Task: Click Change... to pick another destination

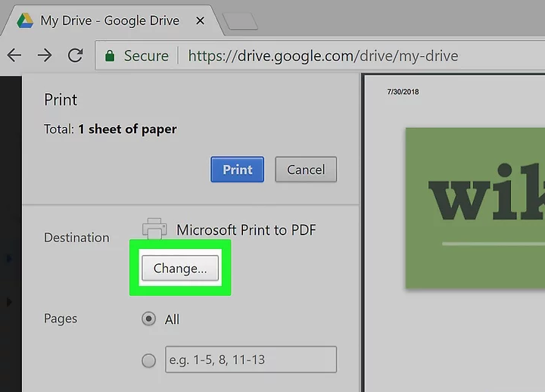Action: coord(180,268)
